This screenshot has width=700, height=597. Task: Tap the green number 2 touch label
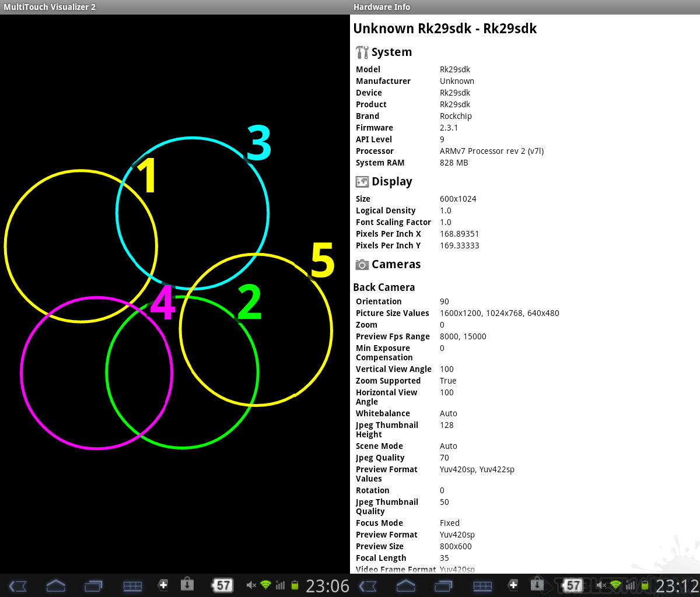(250, 304)
